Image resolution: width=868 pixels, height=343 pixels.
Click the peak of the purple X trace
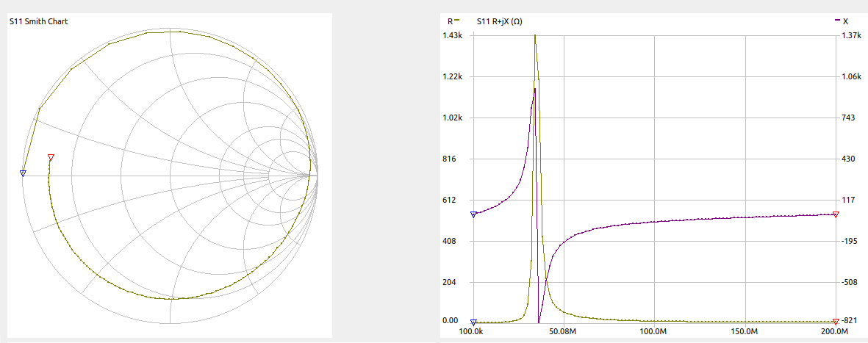tap(534, 89)
